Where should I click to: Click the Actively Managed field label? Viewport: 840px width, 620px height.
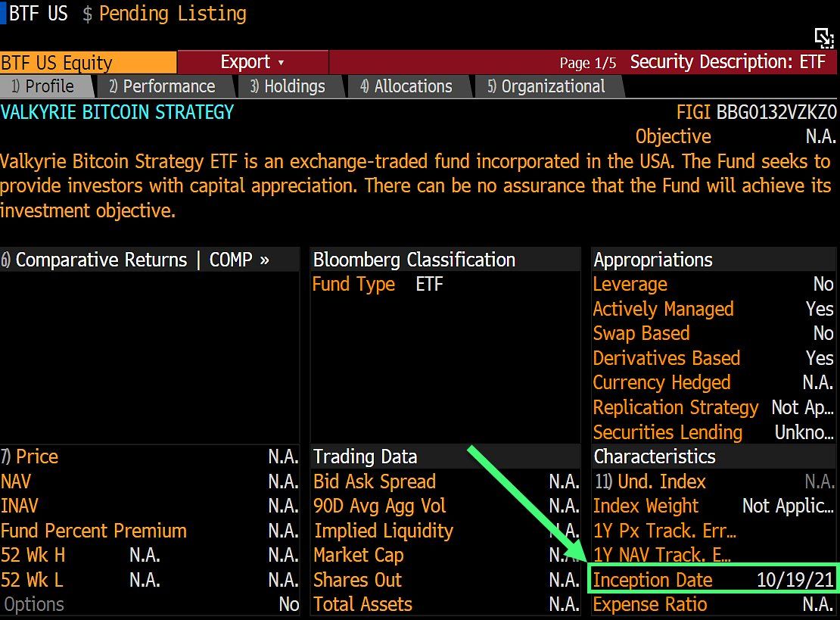pos(663,309)
